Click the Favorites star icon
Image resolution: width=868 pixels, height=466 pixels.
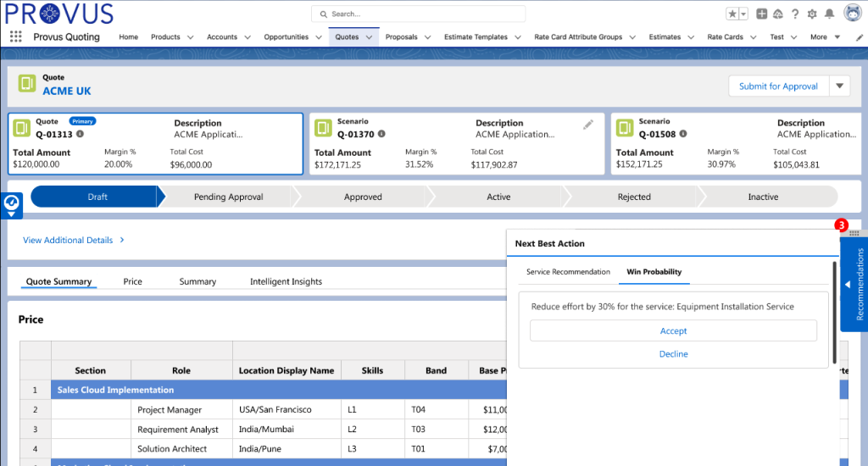click(x=732, y=14)
